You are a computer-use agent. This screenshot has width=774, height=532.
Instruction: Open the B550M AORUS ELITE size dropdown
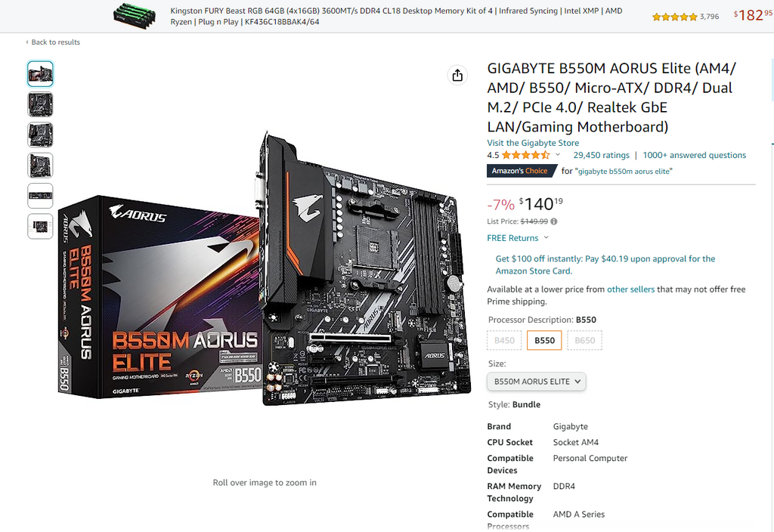coord(537,382)
